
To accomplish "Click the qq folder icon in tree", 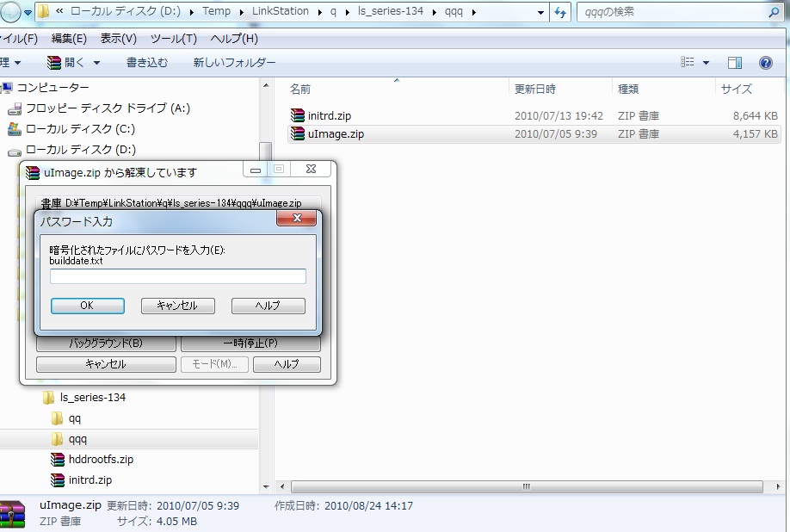I will (x=57, y=418).
